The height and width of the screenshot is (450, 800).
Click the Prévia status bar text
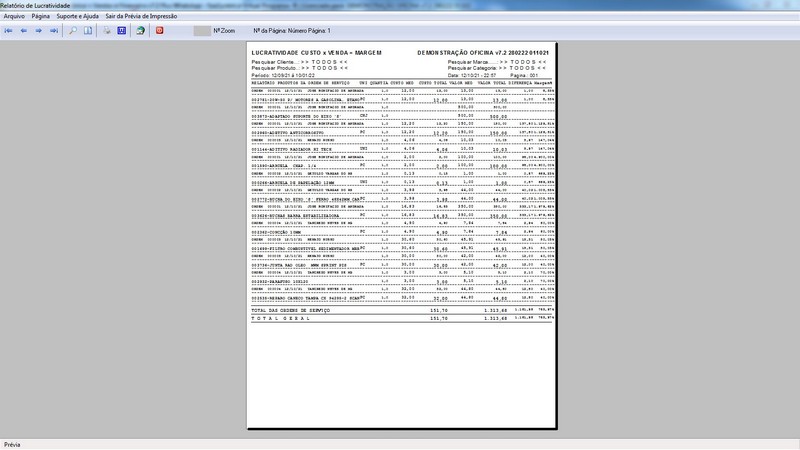pos(12,445)
